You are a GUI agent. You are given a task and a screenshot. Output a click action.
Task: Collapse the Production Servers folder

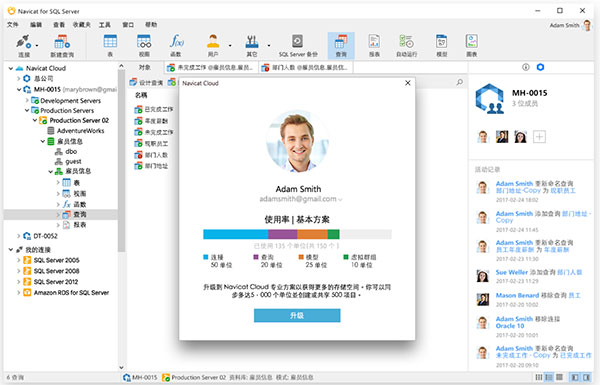click(27, 110)
